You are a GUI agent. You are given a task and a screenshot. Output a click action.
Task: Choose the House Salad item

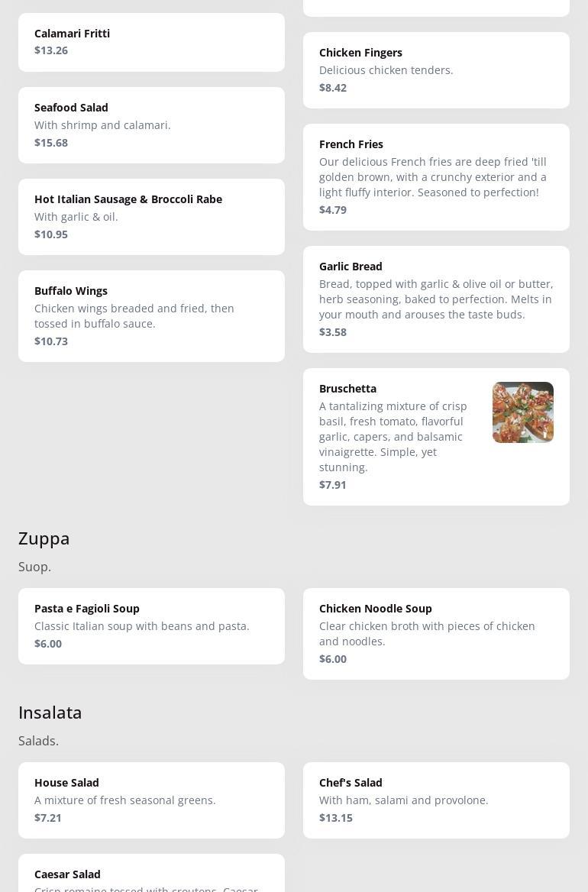point(151,800)
